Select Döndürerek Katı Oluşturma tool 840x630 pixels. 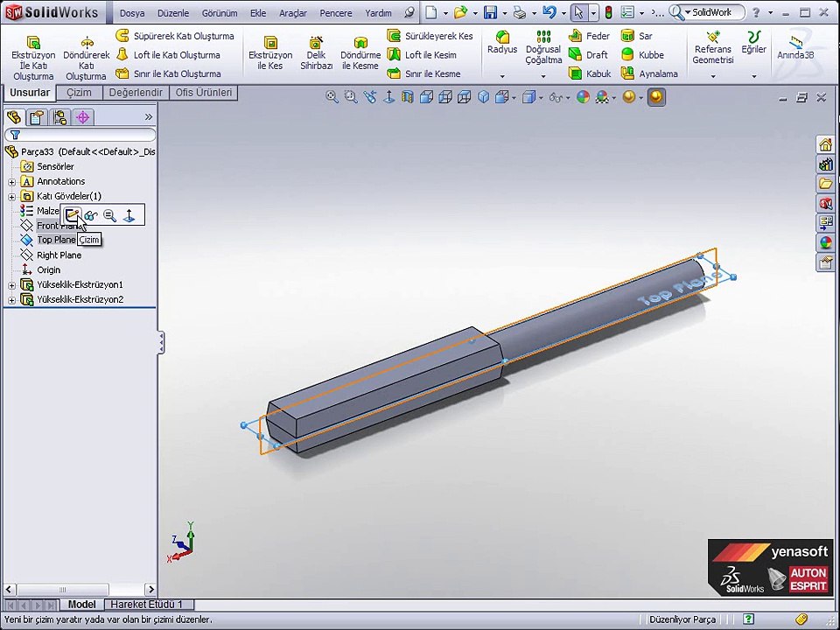(87, 58)
